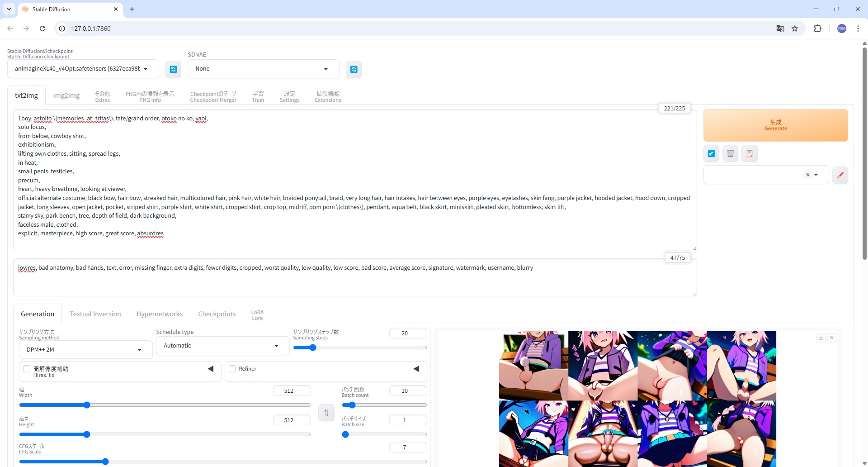The image size is (868, 467).
Task: Reload the Stable Diffusion page
Action: [x=42, y=29]
